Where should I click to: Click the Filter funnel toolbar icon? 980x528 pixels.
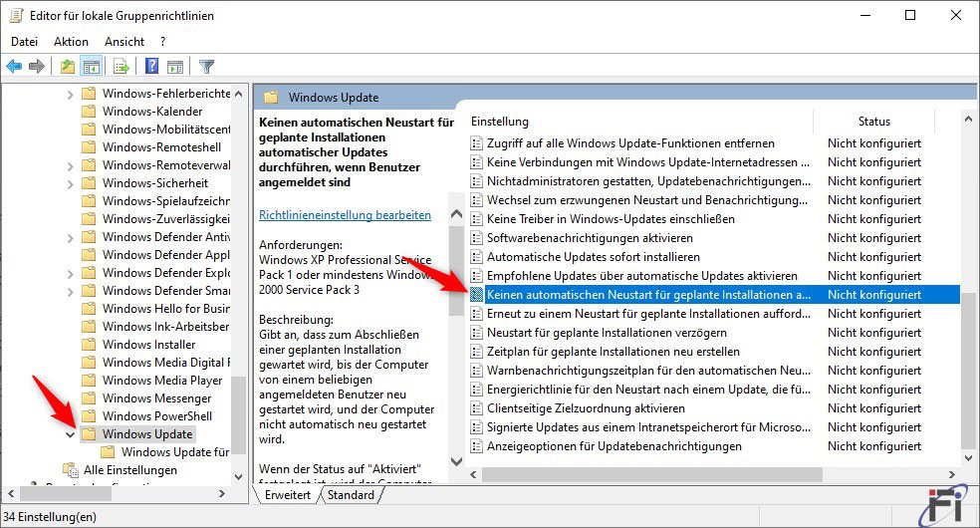206,66
